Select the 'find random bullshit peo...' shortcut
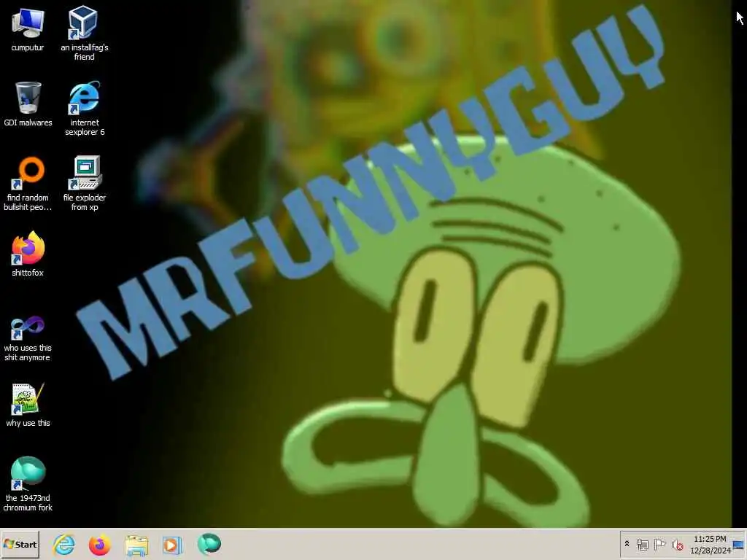Image resolution: width=747 pixels, height=560 pixels. [28, 183]
